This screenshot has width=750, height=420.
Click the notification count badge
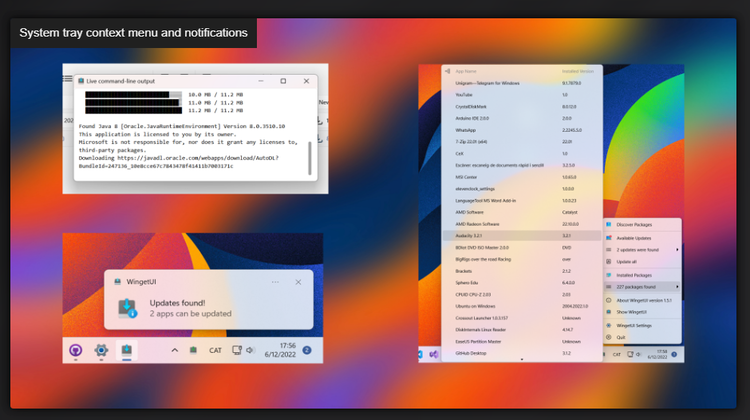click(307, 351)
